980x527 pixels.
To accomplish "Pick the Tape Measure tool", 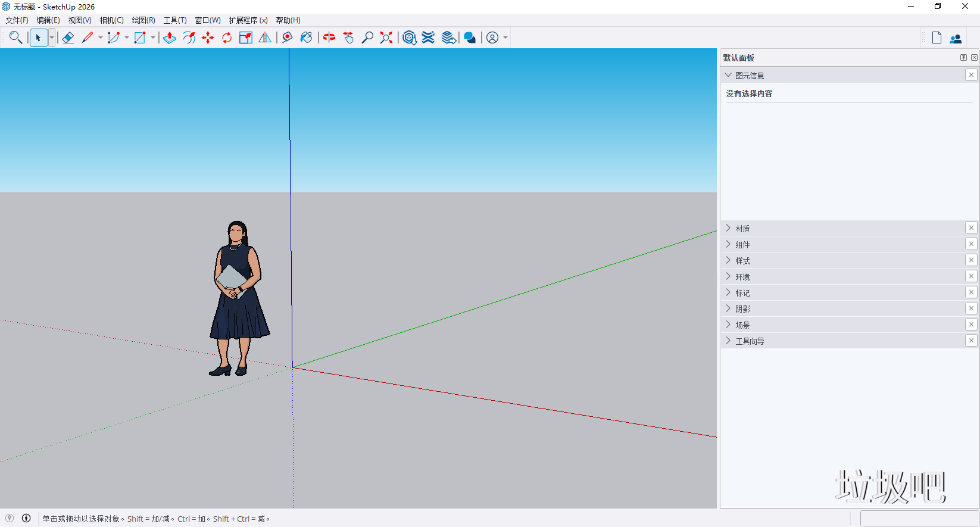I will click(287, 38).
